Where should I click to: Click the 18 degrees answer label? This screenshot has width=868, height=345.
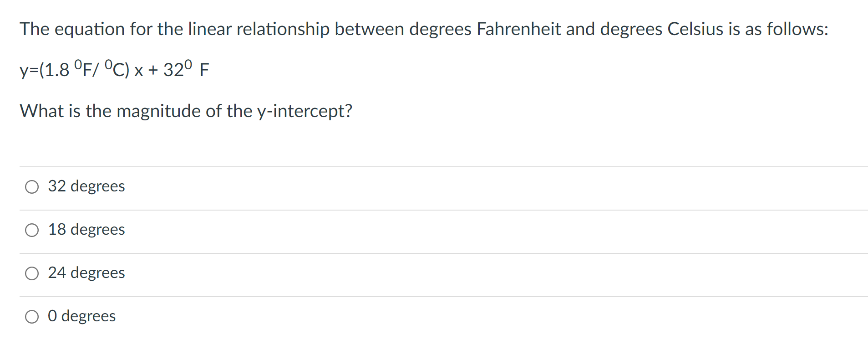[x=86, y=230]
